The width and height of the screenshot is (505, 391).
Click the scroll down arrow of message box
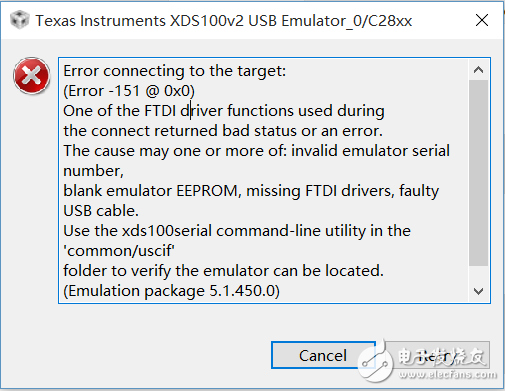(x=478, y=291)
